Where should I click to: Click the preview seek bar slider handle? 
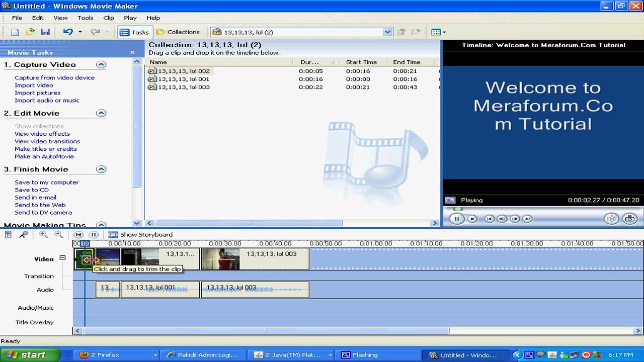[x=457, y=209]
